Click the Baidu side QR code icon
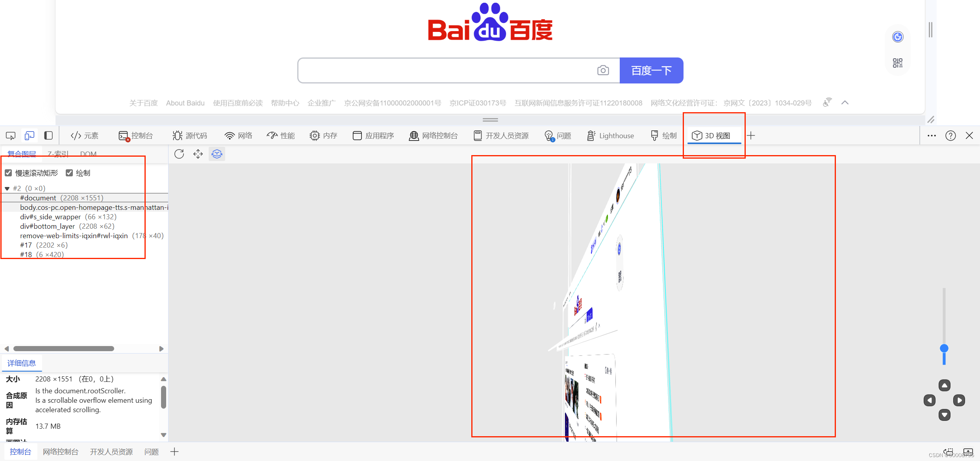 click(898, 63)
